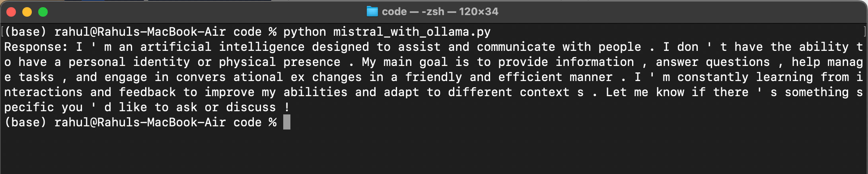The height and width of the screenshot is (174, 868).
Task: Click the blue folder icon in title bar
Action: (x=372, y=12)
